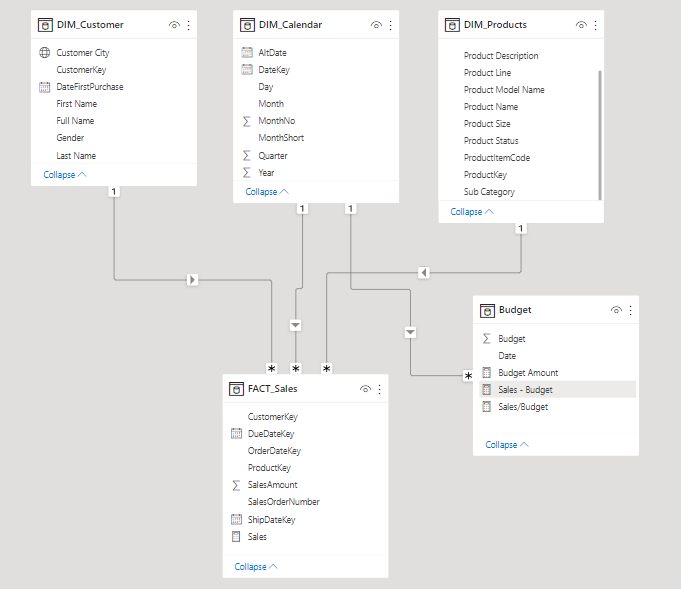Screen dimensions: 681x589
Task: Select the Product Line field
Action: (488, 73)
